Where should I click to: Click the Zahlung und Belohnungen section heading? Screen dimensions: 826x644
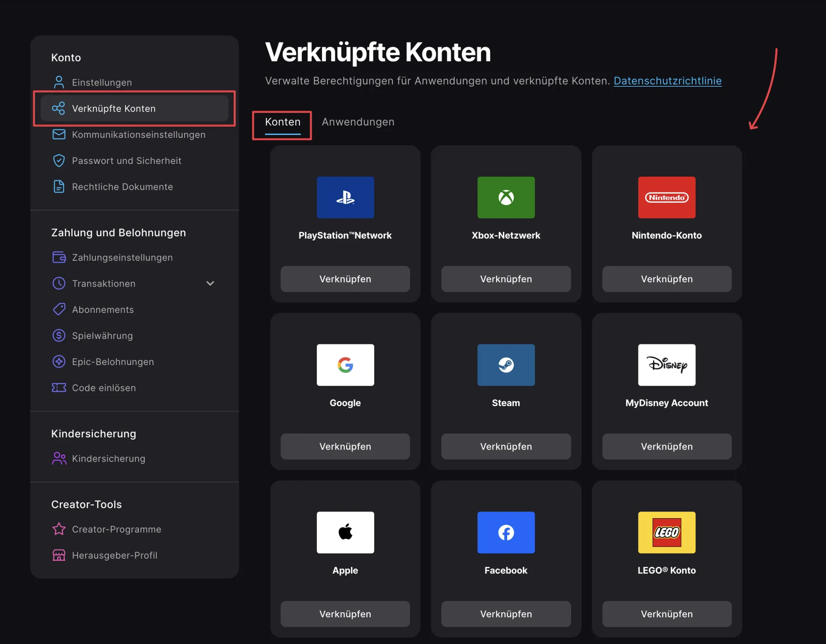[119, 233]
